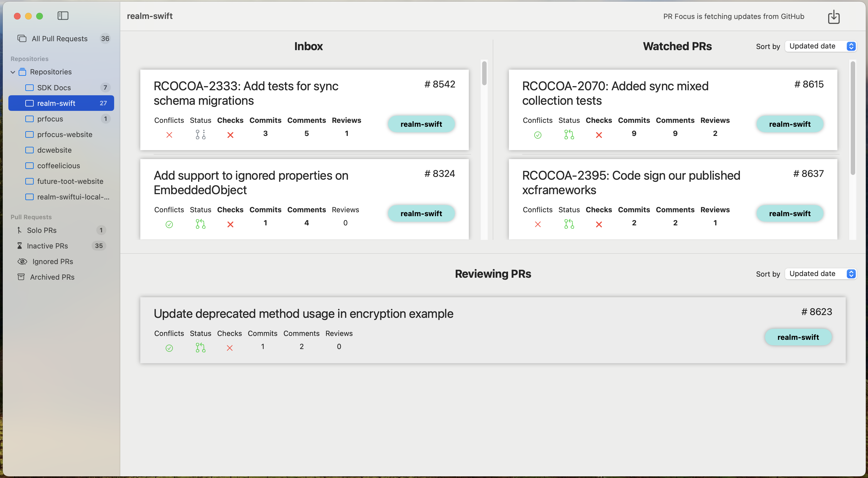Click the dcwebsite repository icon
The width and height of the screenshot is (868, 478).
pyautogui.click(x=30, y=150)
